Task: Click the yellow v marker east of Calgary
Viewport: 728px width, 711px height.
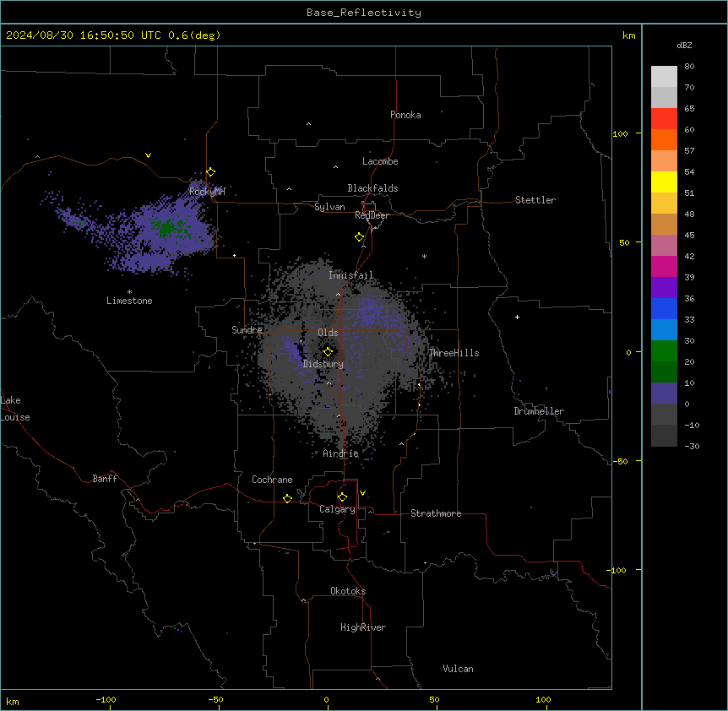Action: pyautogui.click(x=362, y=493)
